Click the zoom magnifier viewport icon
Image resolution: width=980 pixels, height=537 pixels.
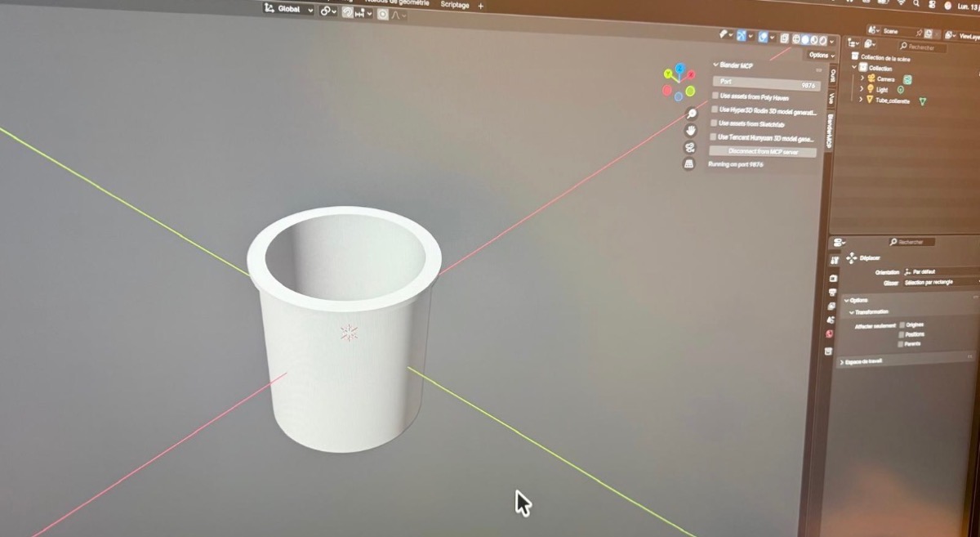pyautogui.click(x=692, y=113)
